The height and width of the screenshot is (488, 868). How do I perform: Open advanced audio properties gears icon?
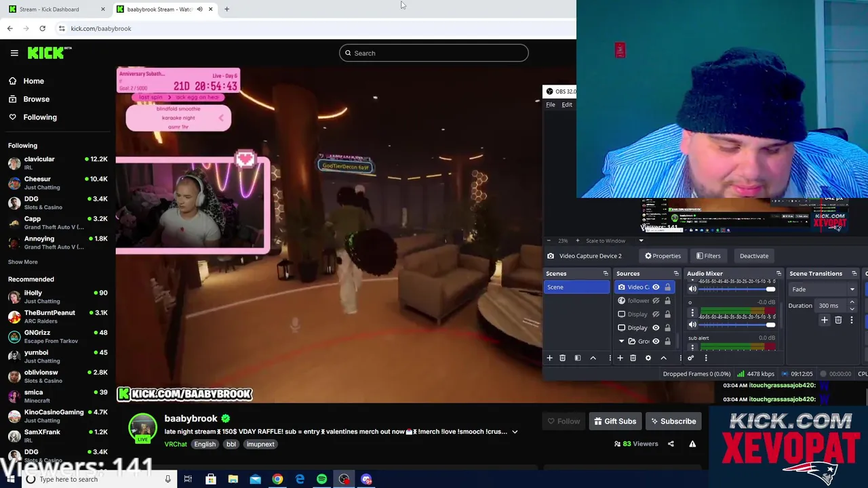pos(690,358)
